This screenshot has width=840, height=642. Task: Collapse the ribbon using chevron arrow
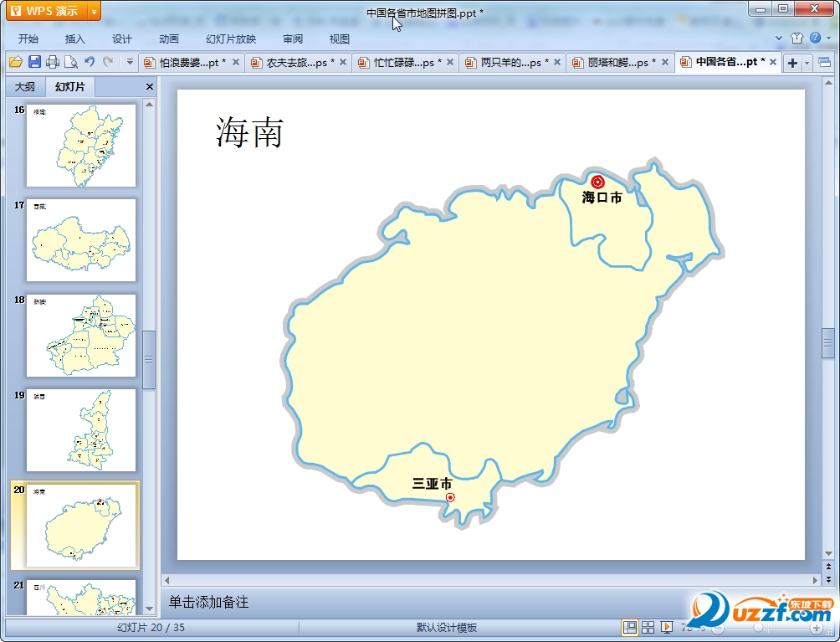pos(779,39)
